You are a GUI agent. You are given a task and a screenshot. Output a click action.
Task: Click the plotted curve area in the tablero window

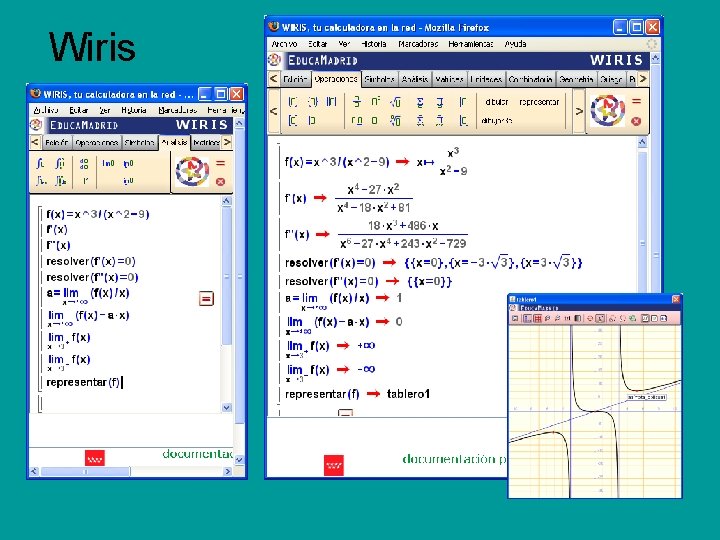[594, 411]
